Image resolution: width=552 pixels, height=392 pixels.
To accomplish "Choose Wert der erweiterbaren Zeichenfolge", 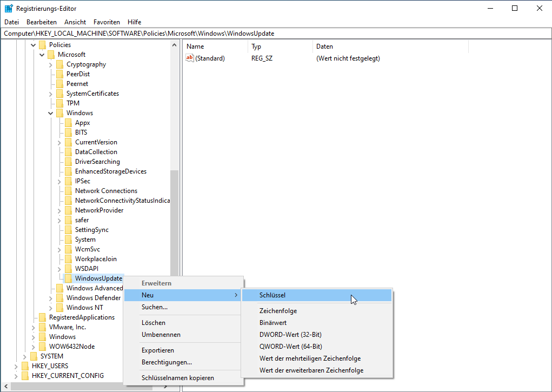I will (317, 370).
